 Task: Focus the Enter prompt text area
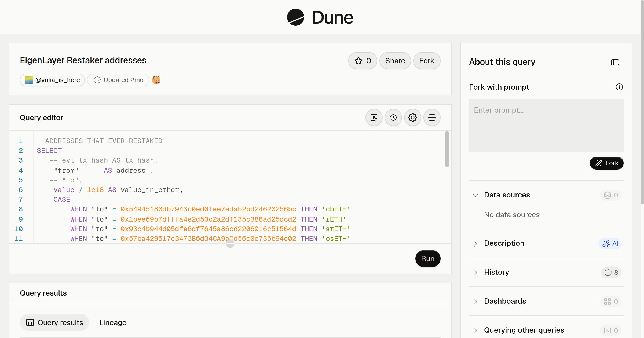coord(546,125)
